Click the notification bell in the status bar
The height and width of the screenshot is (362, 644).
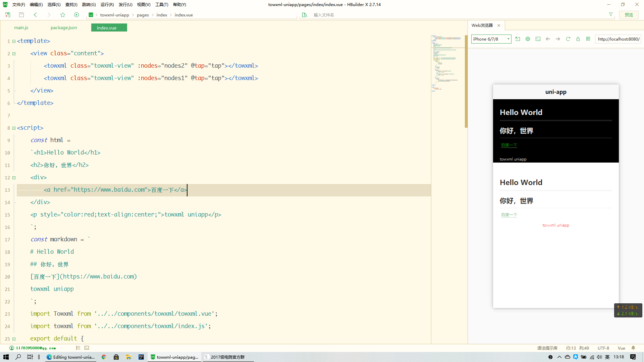pyautogui.click(x=633, y=348)
